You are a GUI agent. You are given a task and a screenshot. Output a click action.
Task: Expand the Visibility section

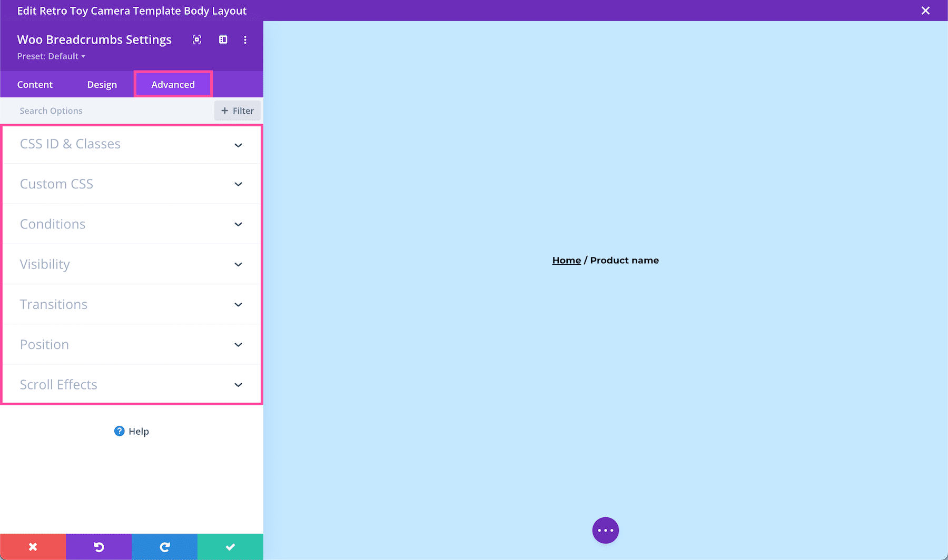[132, 264]
